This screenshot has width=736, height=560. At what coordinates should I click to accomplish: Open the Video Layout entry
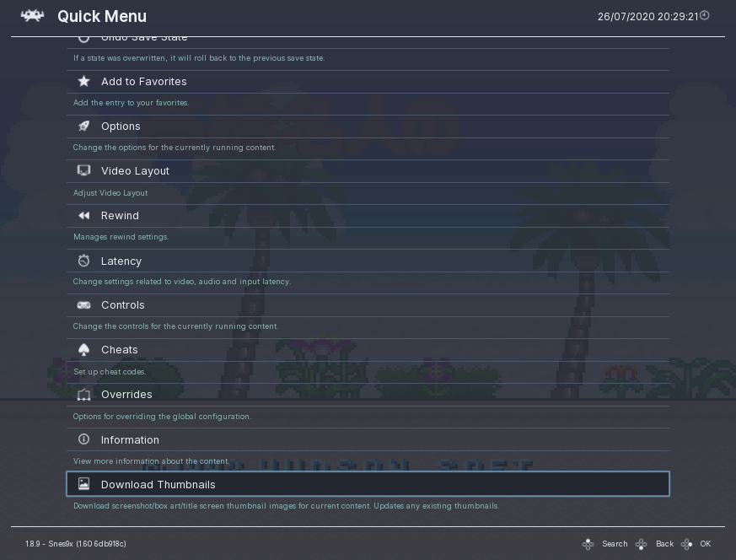coord(368,171)
